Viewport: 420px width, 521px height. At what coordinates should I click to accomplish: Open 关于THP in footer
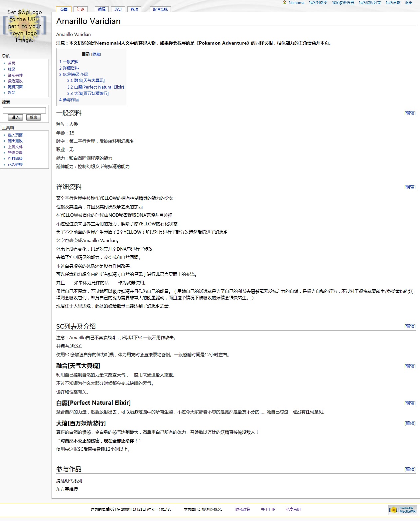(x=268, y=509)
